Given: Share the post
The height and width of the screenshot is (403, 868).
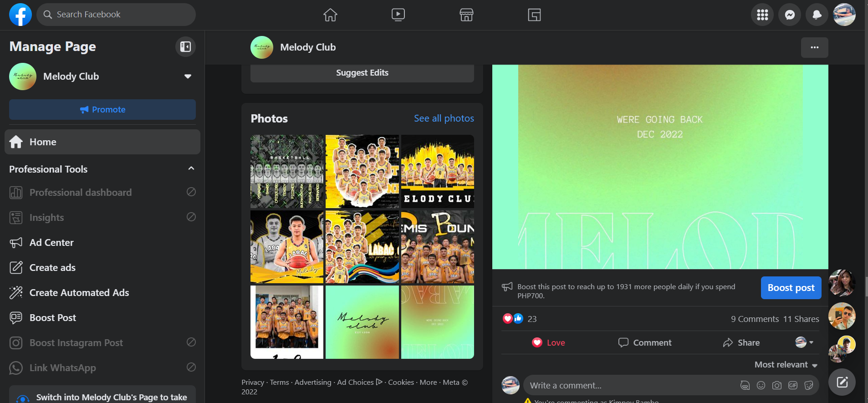Looking at the screenshot, I should [741, 342].
